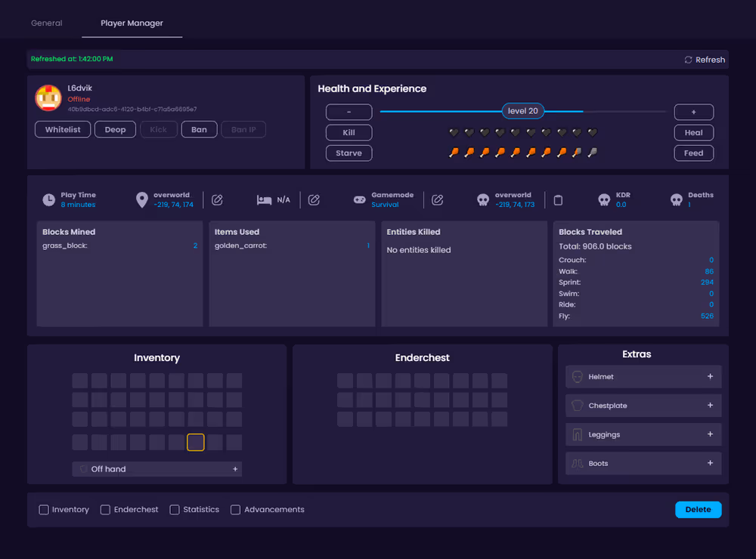Add Leggings via plus
Image resolution: width=756 pixels, height=559 pixels.
point(710,434)
